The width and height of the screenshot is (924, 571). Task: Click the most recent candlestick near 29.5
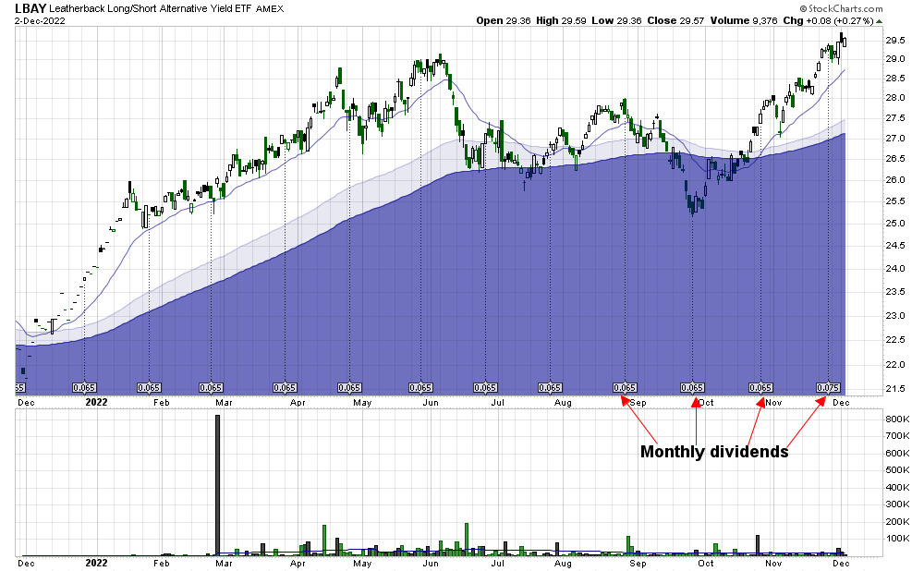pos(845,42)
